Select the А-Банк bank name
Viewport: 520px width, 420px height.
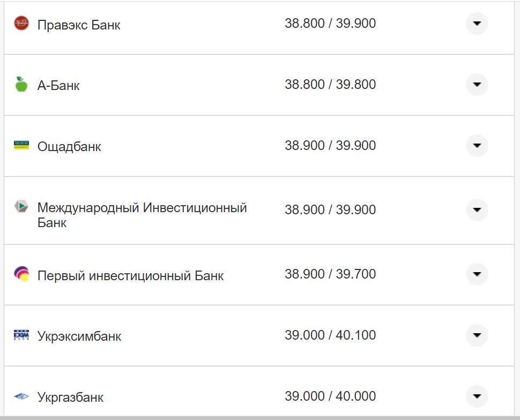59,85
